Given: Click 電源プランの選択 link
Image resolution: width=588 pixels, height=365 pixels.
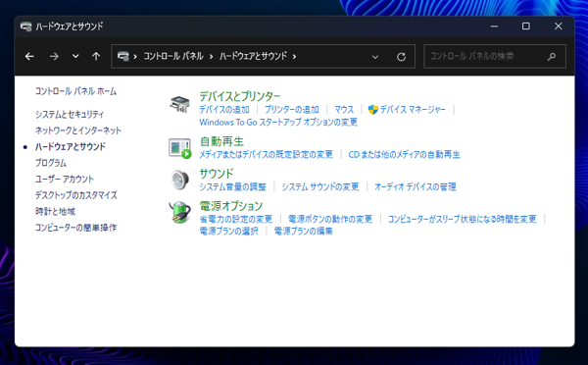Looking at the screenshot, I should [x=228, y=231].
